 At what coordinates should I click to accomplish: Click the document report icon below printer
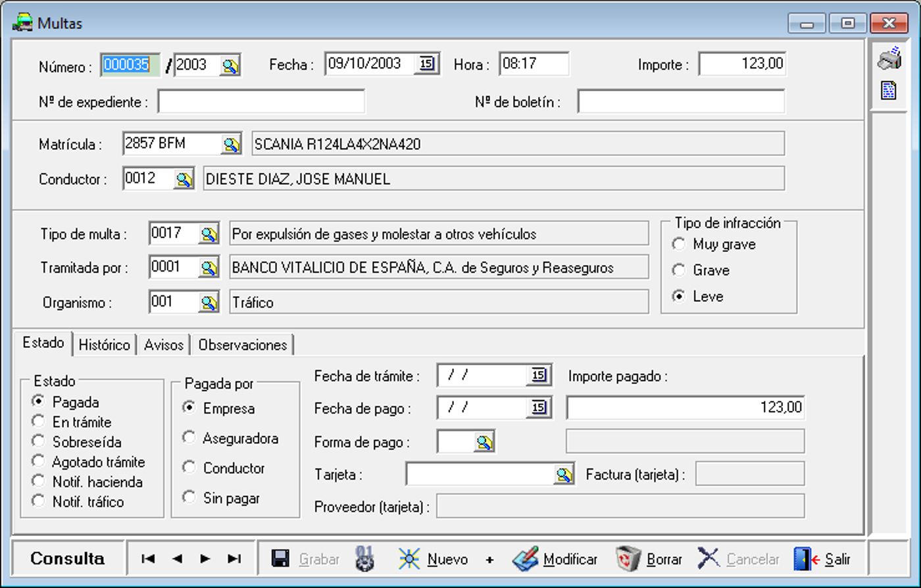click(x=889, y=91)
